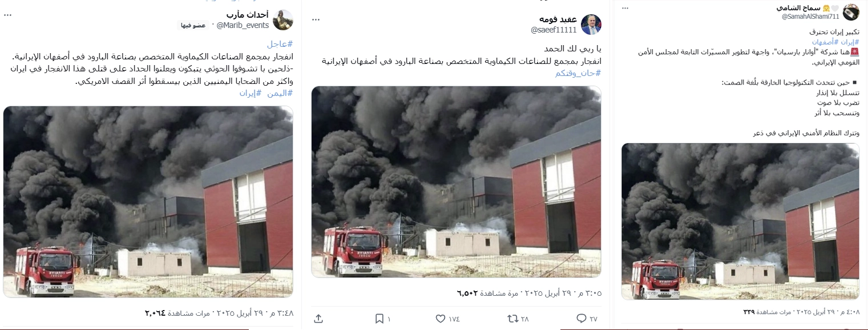The width and height of the screenshot is (868, 330).
Task: Click the share icon under middle tweet
Action: [x=318, y=318]
